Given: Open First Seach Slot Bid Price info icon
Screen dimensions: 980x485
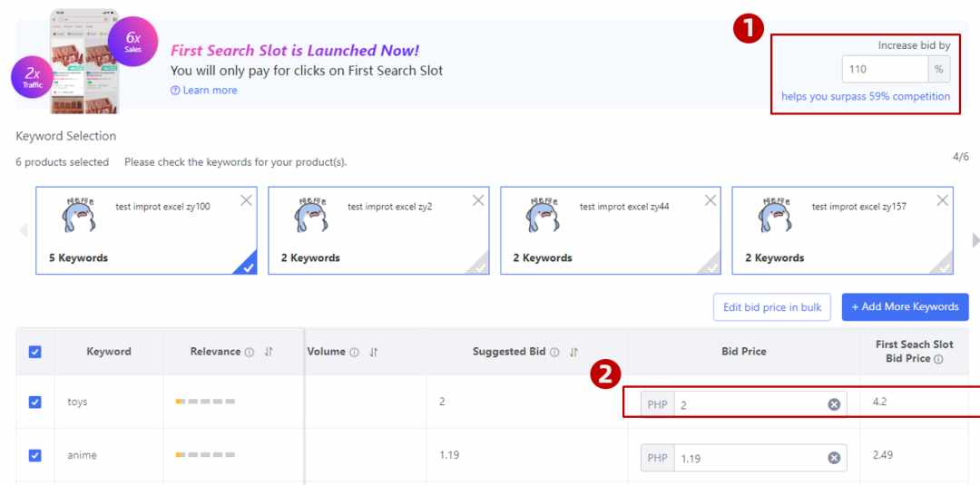Looking at the screenshot, I should 938,360.
